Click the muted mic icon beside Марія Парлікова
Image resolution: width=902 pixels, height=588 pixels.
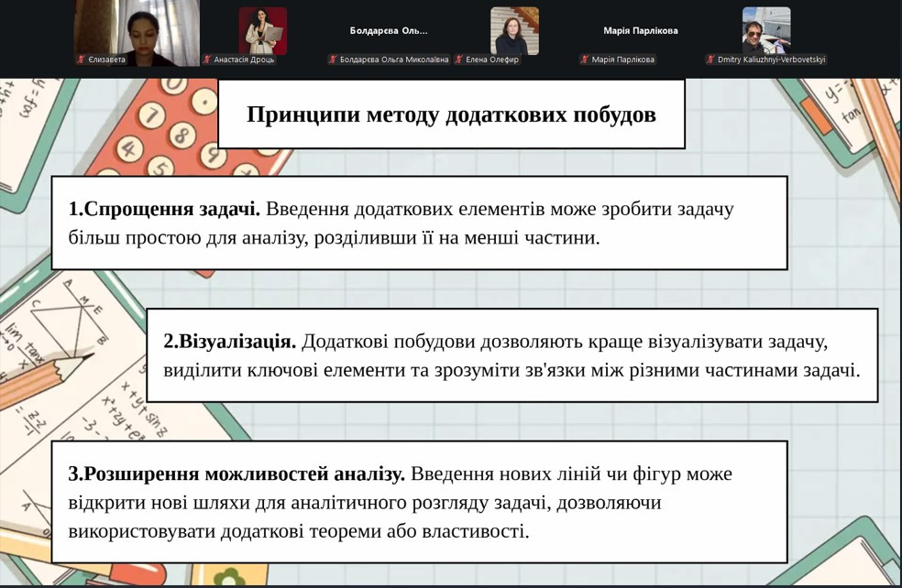[x=585, y=60]
